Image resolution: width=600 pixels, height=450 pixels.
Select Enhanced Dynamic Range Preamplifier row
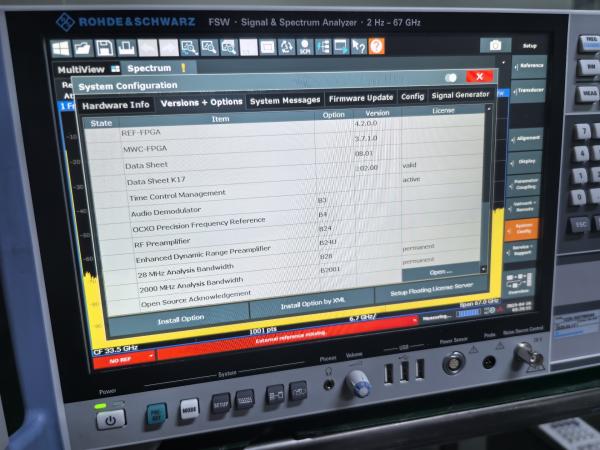[x=290, y=249]
